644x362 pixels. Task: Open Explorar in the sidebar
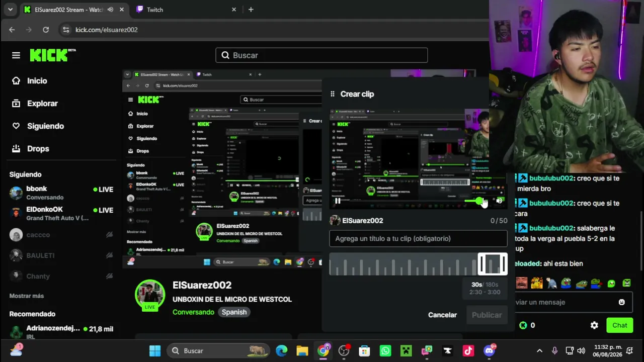35,104
